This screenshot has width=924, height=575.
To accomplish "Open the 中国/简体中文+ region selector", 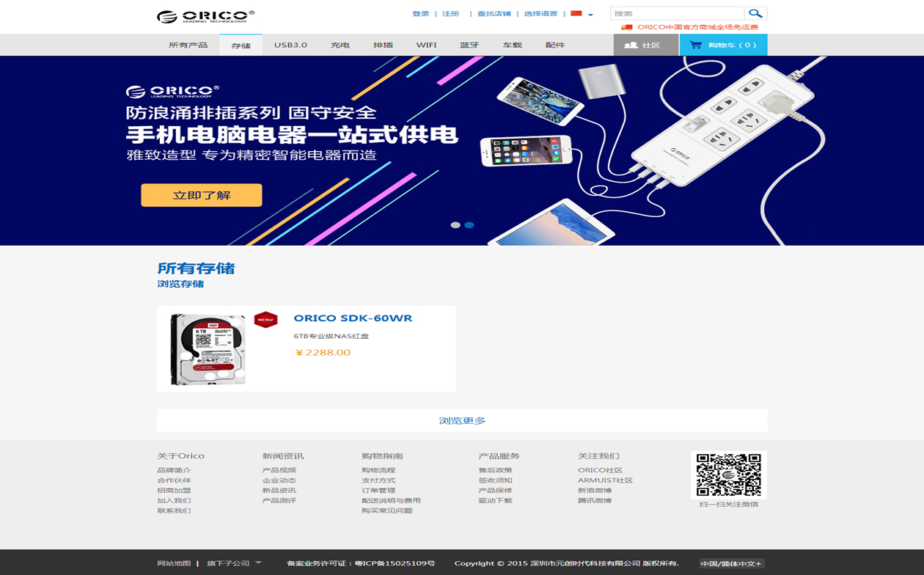I will pos(731,563).
